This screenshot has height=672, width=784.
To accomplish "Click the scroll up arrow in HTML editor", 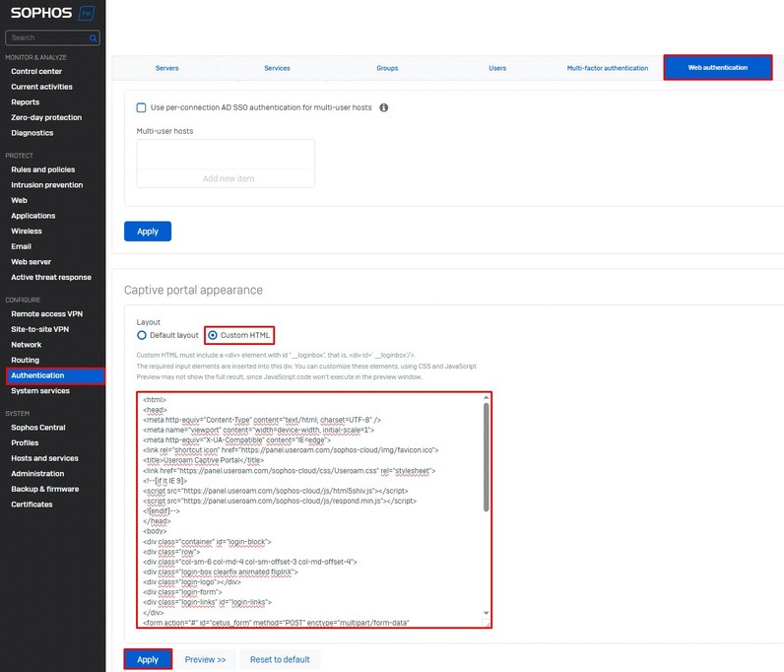I will pos(486,397).
